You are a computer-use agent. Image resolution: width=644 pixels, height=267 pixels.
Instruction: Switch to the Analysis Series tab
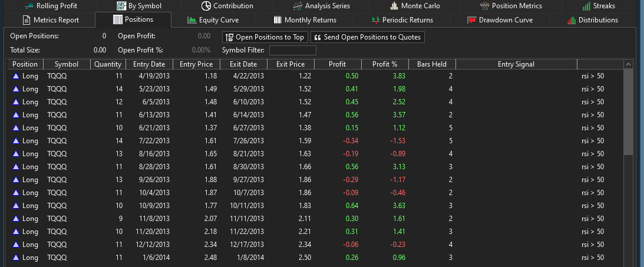(322, 6)
